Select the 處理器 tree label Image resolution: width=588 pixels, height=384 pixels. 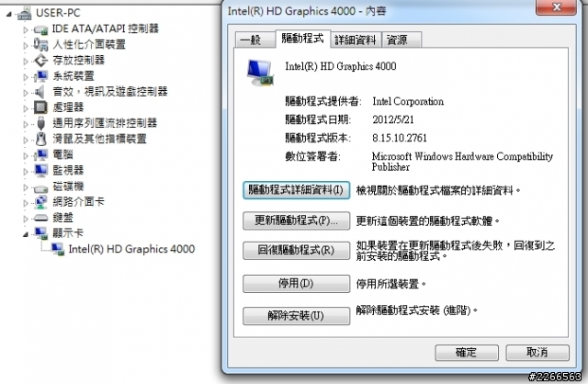(68, 107)
